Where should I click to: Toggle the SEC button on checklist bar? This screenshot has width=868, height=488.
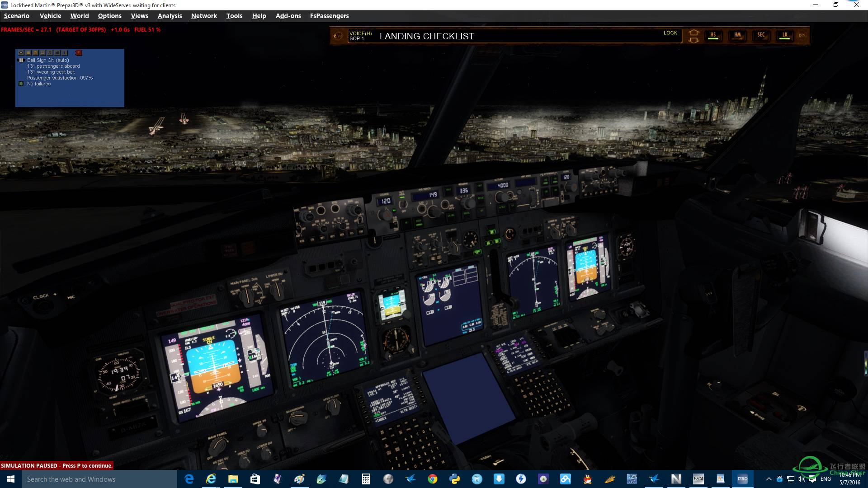click(x=761, y=35)
